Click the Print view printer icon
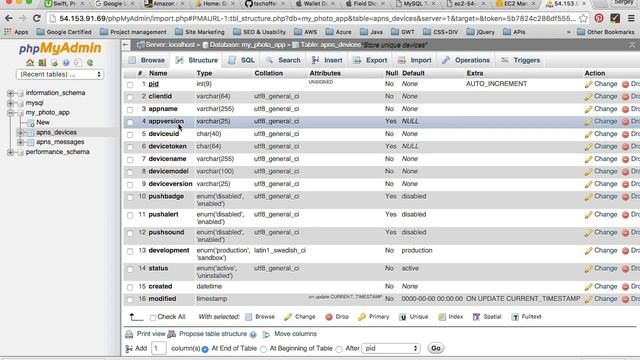The image size is (640, 360). point(129,334)
